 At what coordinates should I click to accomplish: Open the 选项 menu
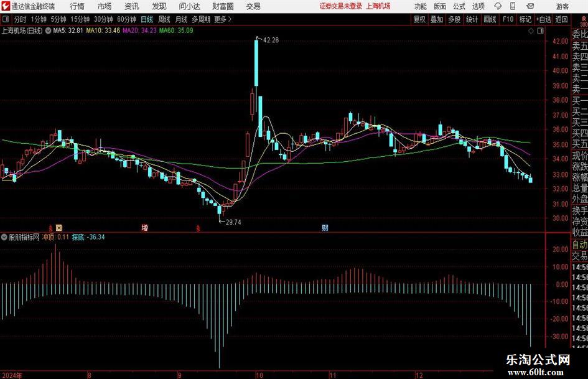pos(478,6)
